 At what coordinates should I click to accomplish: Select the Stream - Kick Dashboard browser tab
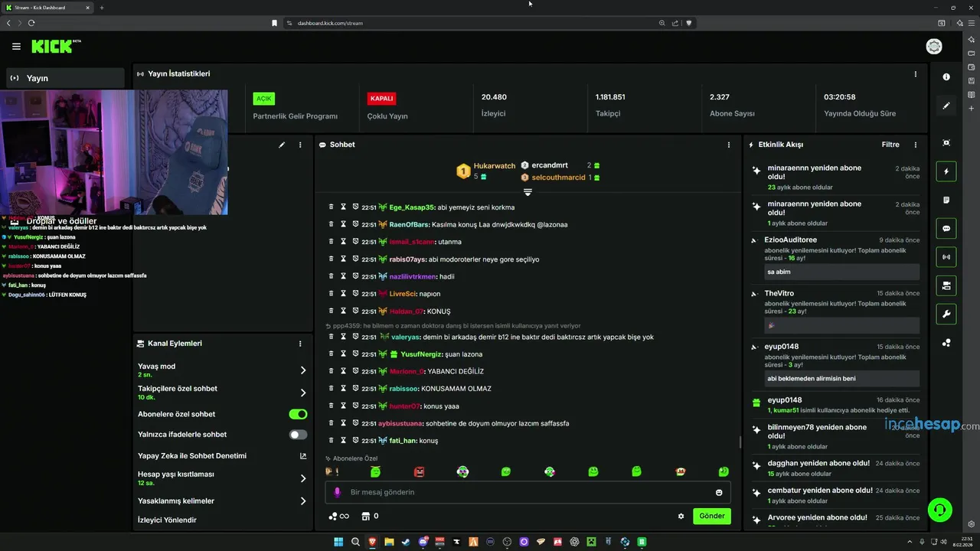pyautogui.click(x=47, y=8)
